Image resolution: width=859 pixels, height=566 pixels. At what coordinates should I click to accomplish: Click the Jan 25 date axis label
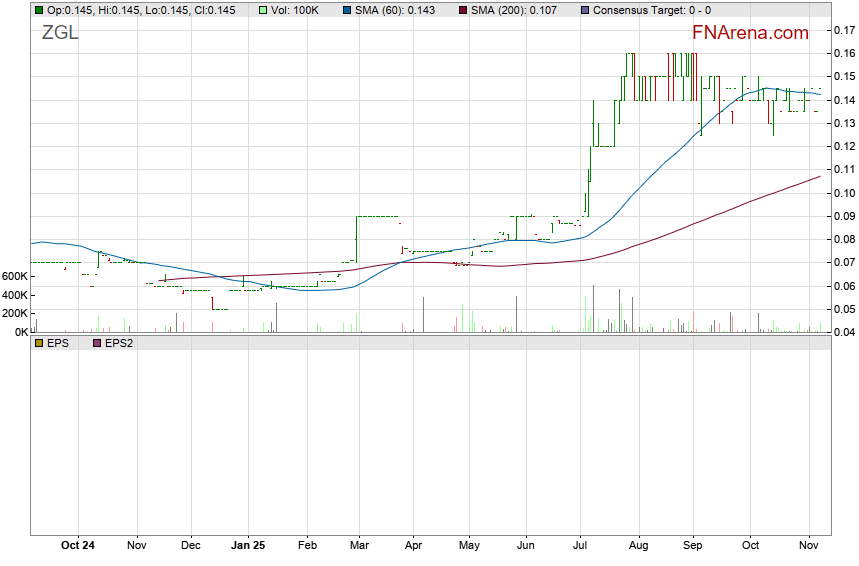click(x=248, y=546)
